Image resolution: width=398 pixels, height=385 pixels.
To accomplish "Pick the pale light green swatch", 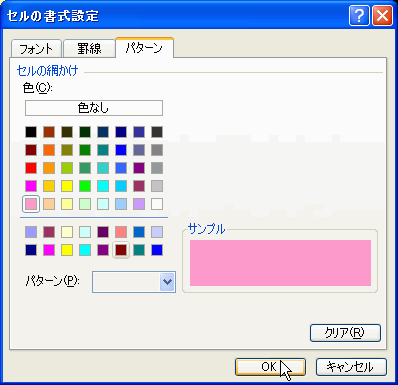I will (x=85, y=204).
